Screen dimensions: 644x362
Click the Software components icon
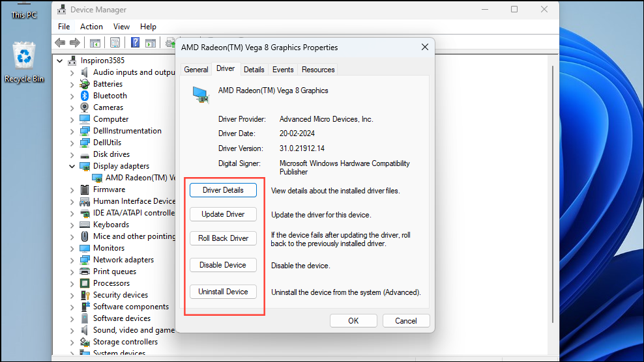point(85,307)
